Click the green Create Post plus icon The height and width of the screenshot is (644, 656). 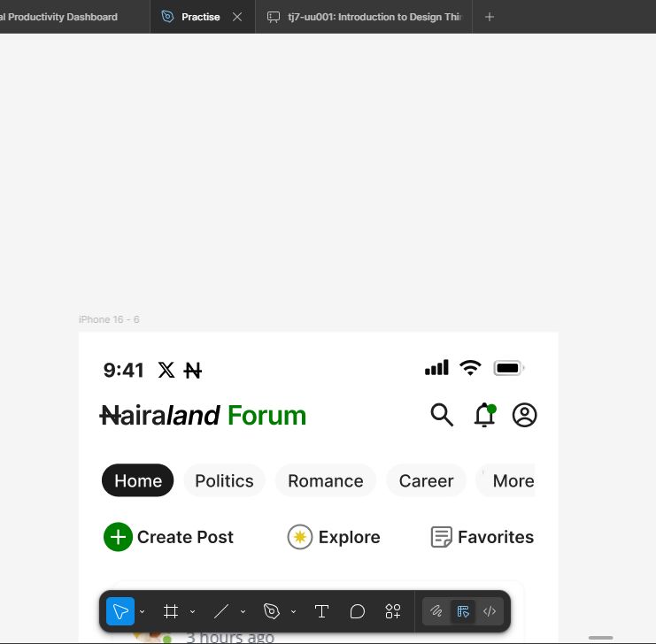(118, 537)
